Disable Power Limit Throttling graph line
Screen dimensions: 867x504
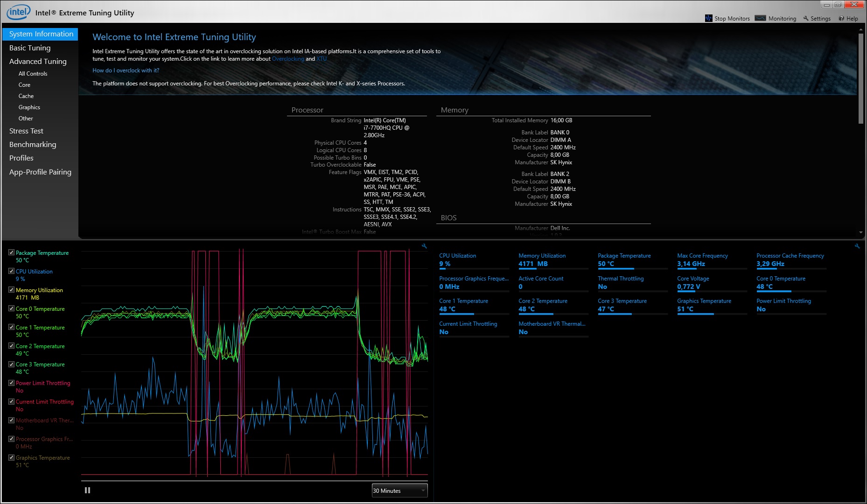click(12, 383)
